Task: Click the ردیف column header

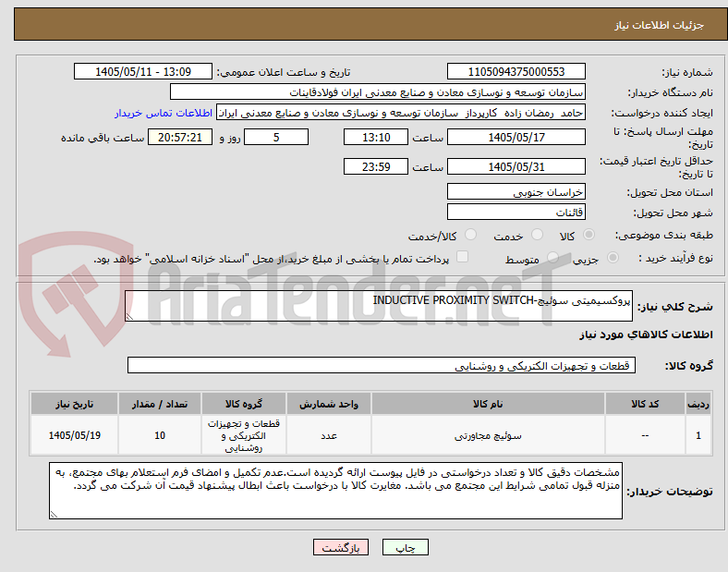Action: pos(698,404)
